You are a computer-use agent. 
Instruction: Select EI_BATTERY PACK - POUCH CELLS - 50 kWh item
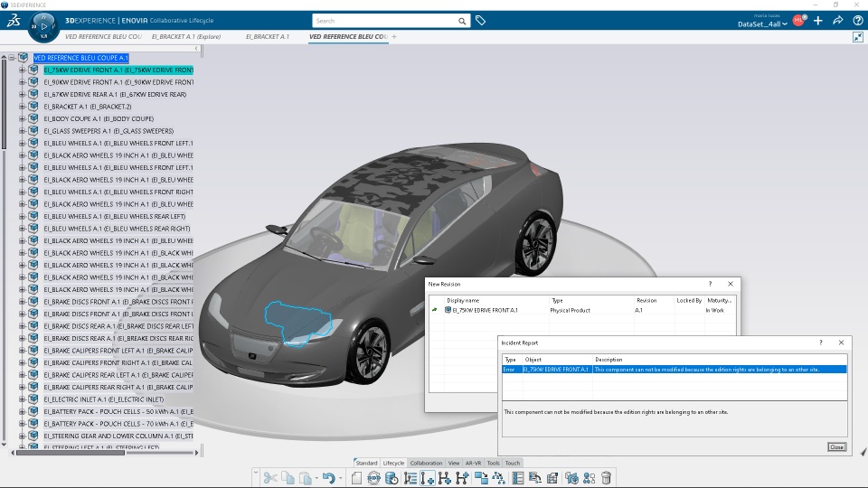118,412
